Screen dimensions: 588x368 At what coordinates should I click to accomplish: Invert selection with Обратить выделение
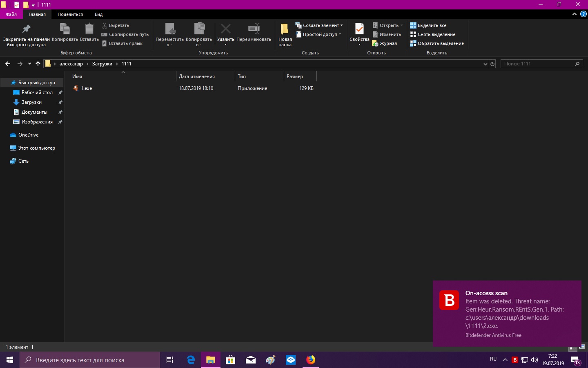coord(437,43)
